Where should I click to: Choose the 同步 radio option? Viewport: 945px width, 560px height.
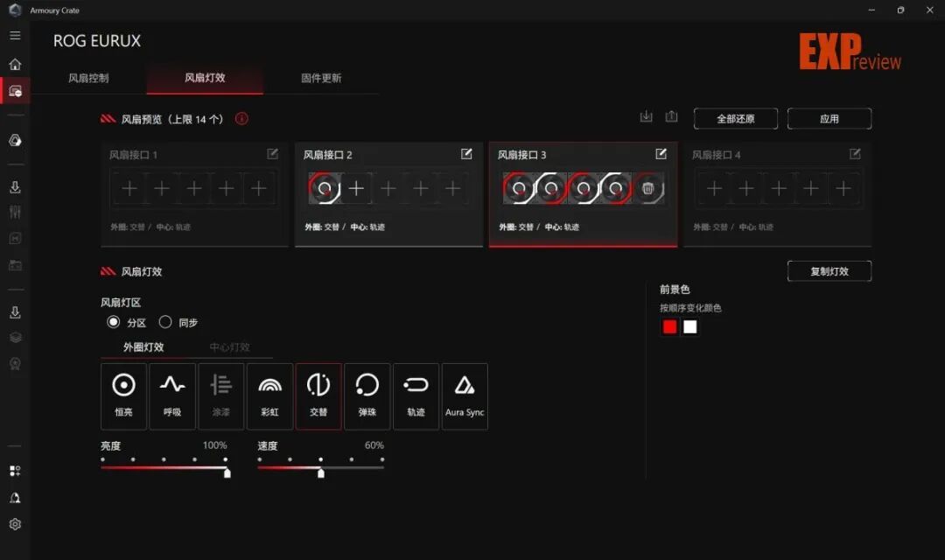click(x=165, y=322)
